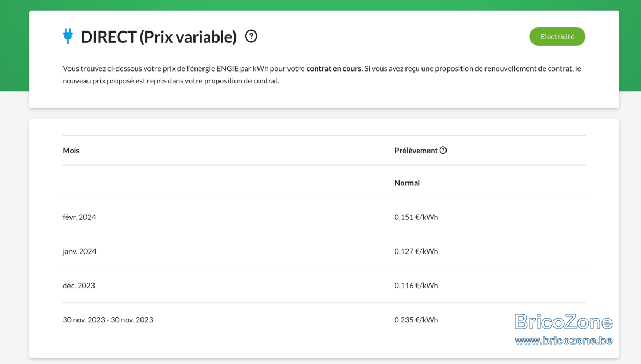The image size is (641, 364).
Task: Click the Prélèvement column header
Action: pos(416,151)
